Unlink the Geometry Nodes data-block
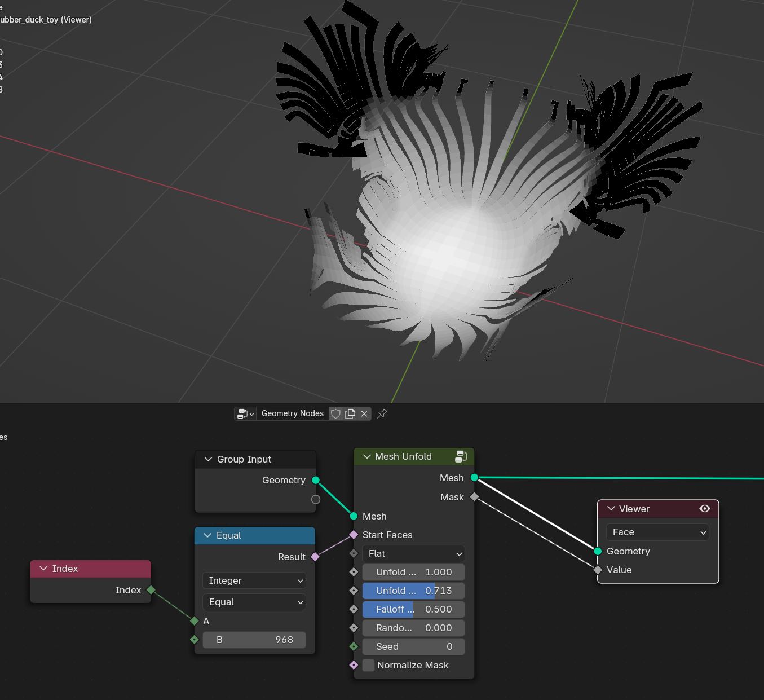 (364, 413)
